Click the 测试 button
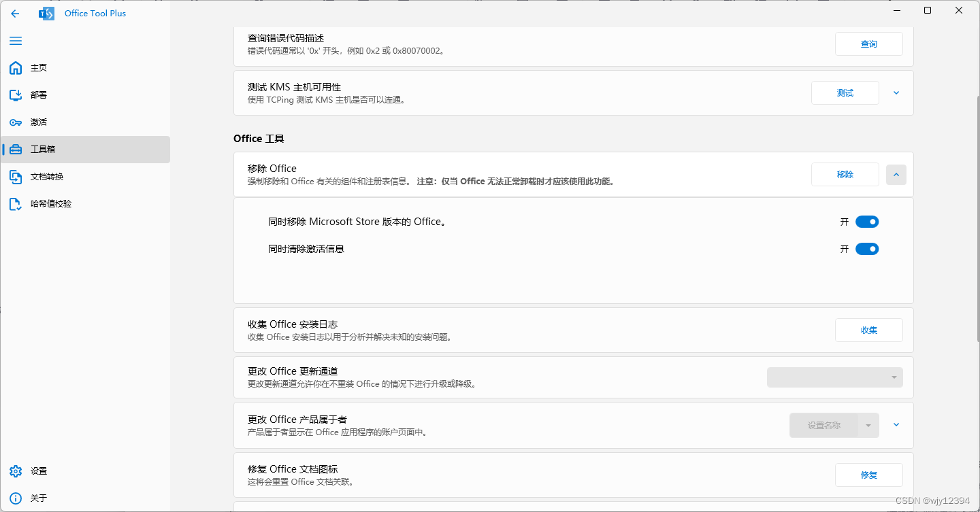 click(845, 92)
